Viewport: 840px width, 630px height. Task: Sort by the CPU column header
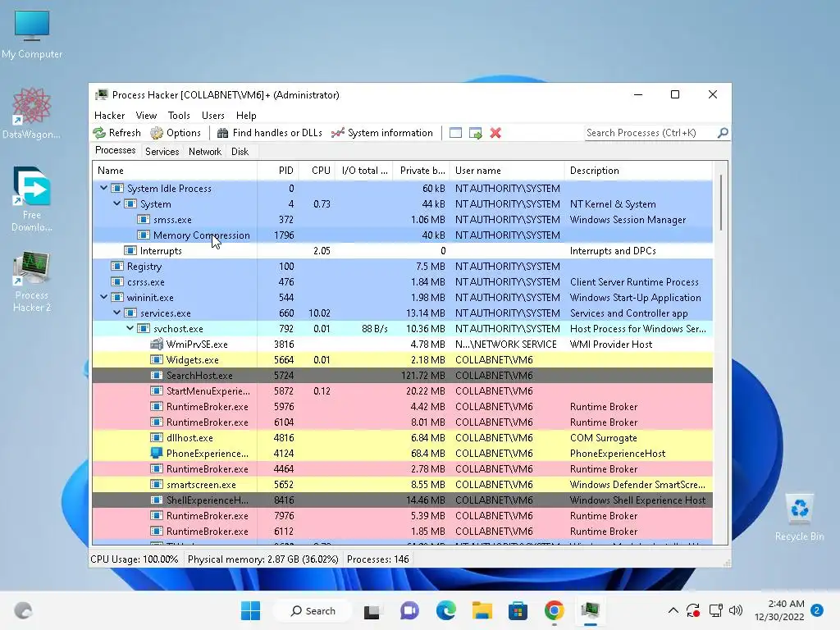317,171
